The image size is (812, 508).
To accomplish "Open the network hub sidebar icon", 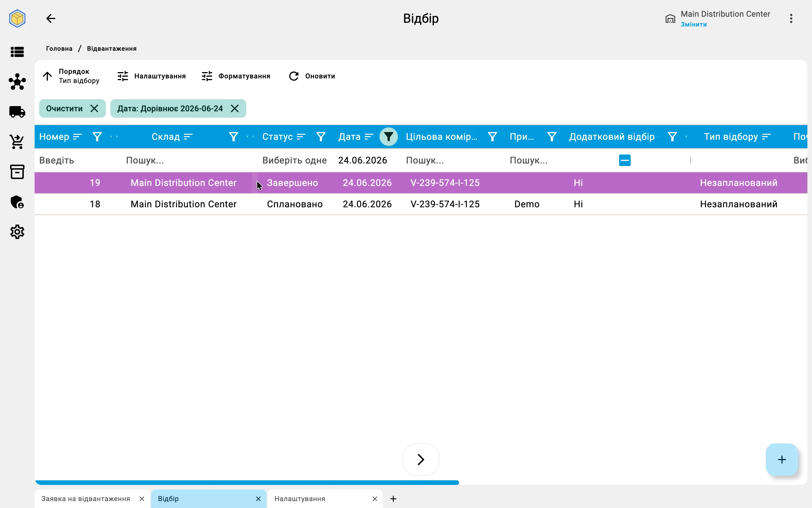I will coord(17,82).
